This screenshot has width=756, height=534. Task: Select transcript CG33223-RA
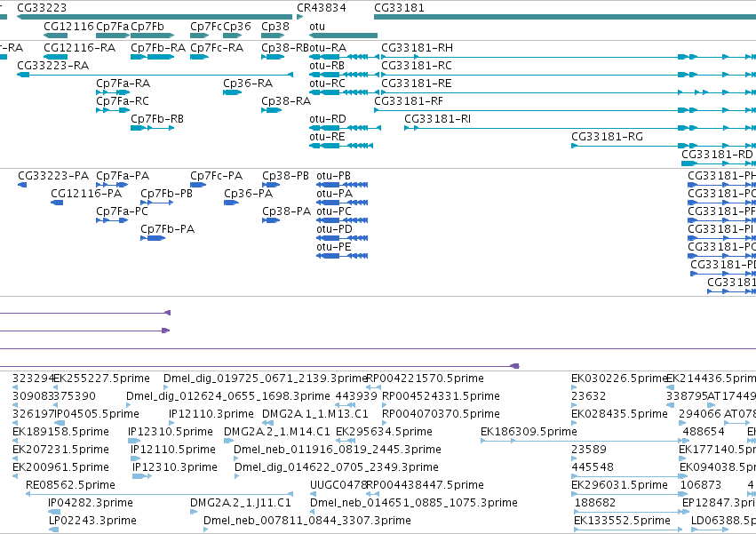[155, 75]
